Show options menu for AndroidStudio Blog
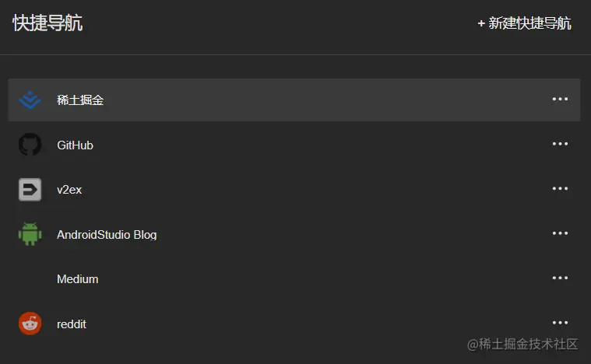Screen dimensions: 591x364 pyautogui.click(x=560, y=233)
